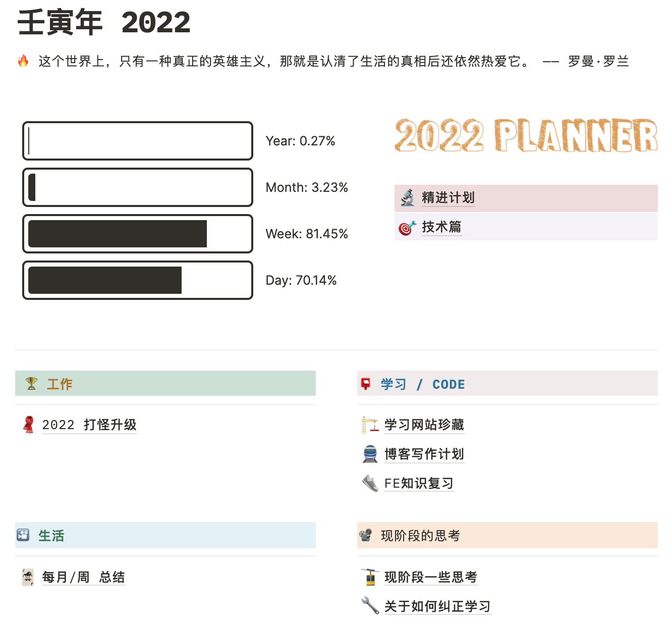The width and height of the screenshot is (672, 624).
Task: Click the fire emoji beside the quote
Action: (x=23, y=61)
